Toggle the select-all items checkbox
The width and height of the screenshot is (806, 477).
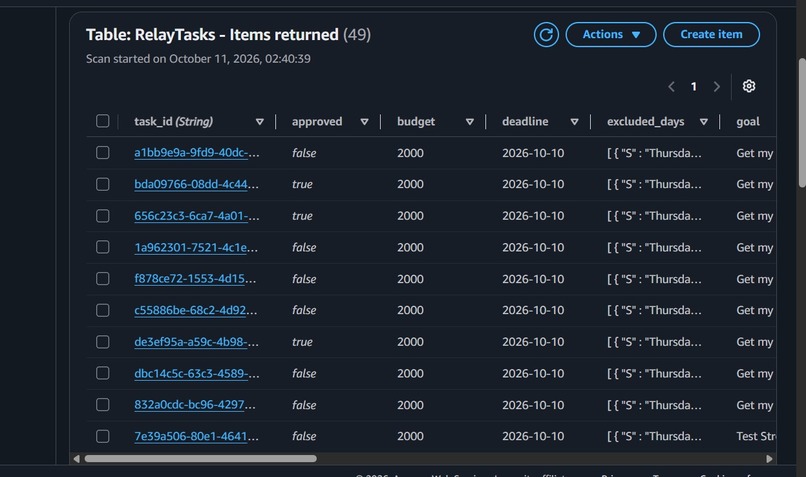pos(103,121)
